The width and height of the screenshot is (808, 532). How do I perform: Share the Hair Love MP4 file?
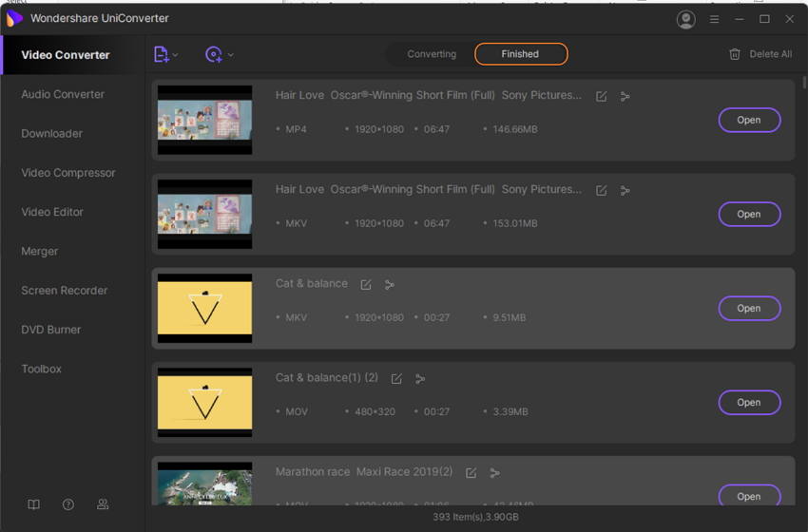tap(625, 96)
